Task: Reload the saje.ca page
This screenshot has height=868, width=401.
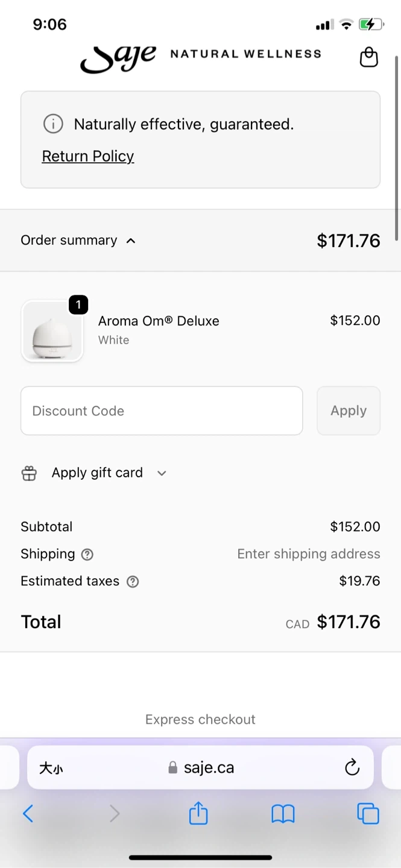Action: (352, 767)
